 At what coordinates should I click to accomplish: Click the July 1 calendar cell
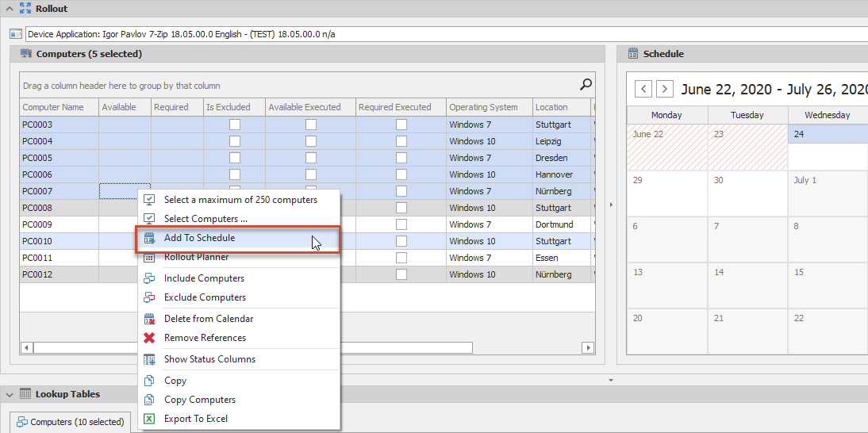pos(828,194)
